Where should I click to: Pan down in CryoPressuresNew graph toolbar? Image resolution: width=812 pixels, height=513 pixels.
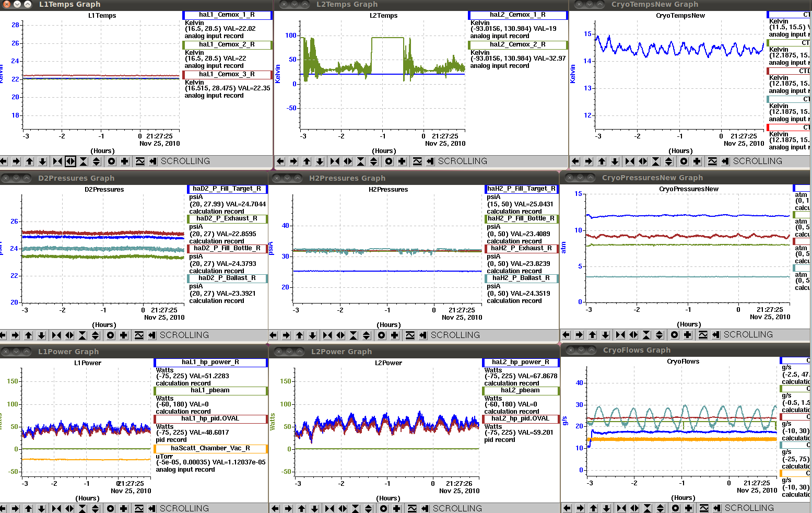(x=605, y=335)
